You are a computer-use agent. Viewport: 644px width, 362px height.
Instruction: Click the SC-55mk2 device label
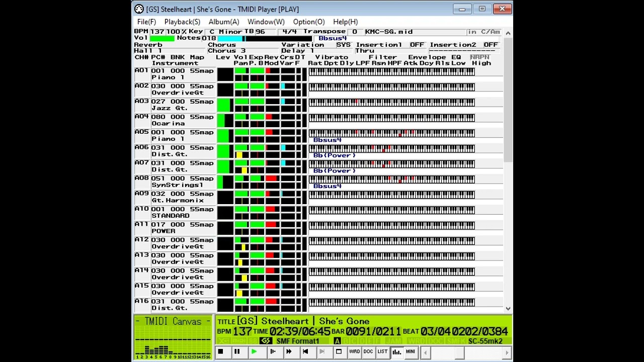click(x=485, y=341)
